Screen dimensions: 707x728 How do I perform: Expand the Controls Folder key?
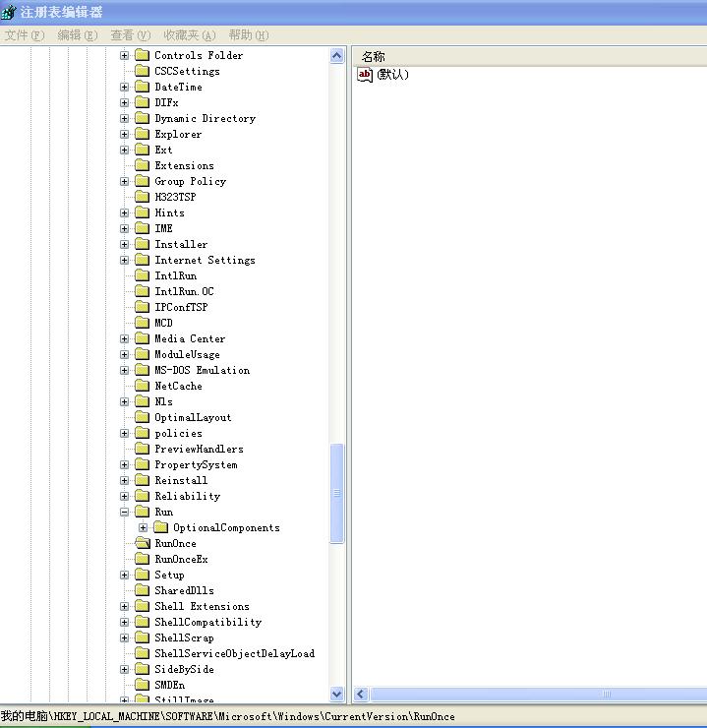point(124,55)
